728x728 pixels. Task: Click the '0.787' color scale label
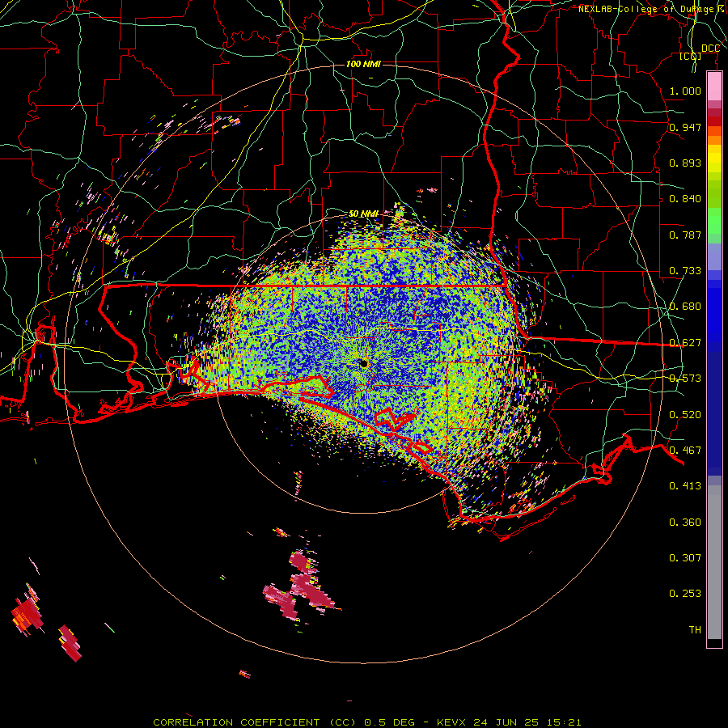685,235
